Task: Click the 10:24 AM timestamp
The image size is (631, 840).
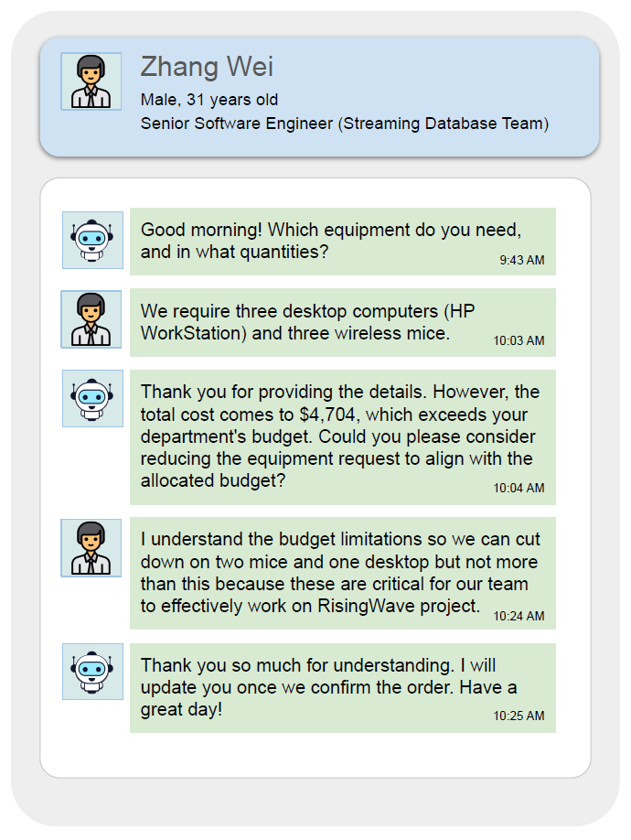Action: tap(519, 617)
